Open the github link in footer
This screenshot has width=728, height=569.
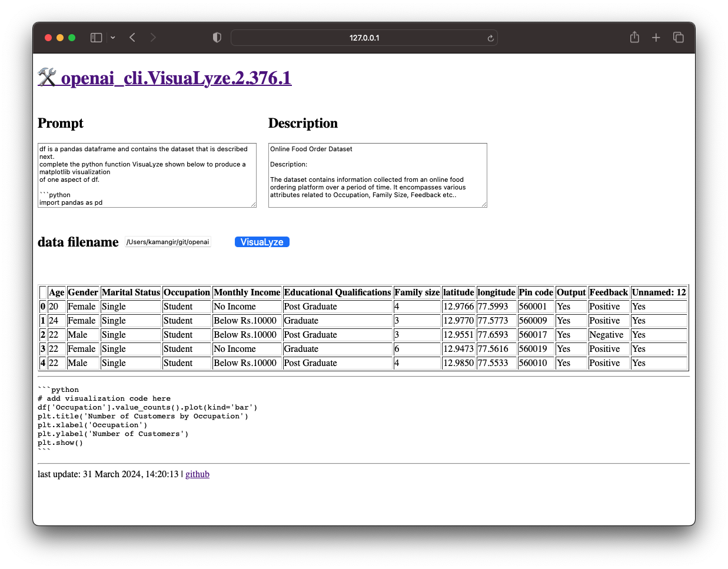pyautogui.click(x=197, y=474)
